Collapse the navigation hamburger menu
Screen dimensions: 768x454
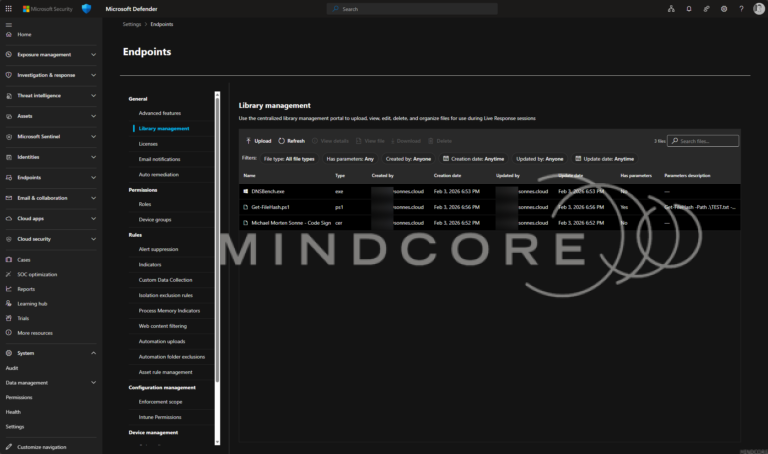tap(8, 24)
